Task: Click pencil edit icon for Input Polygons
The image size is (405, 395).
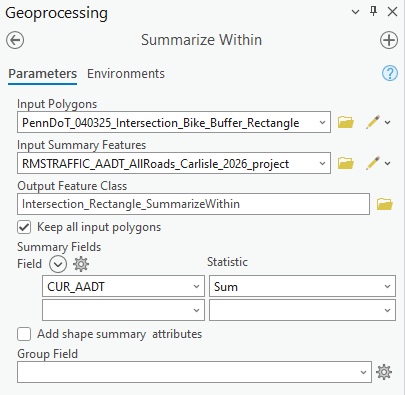Action: click(373, 122)
